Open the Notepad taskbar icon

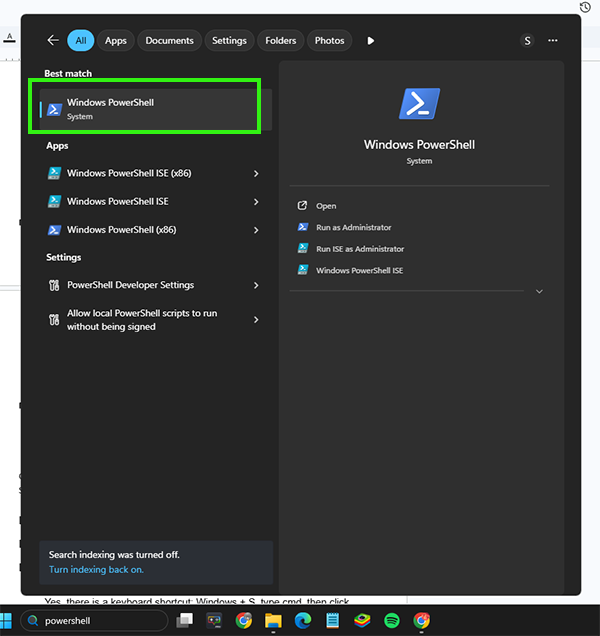tap(333, 621)
